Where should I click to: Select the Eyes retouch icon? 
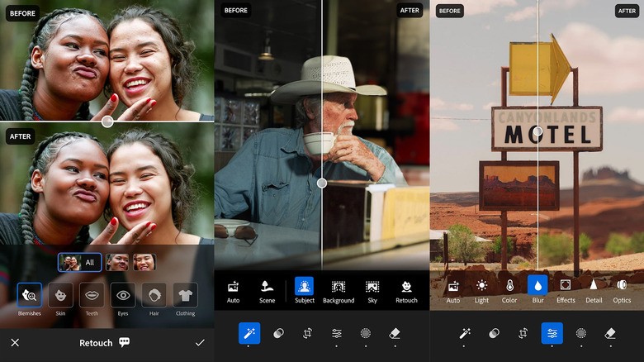[123, 295]
